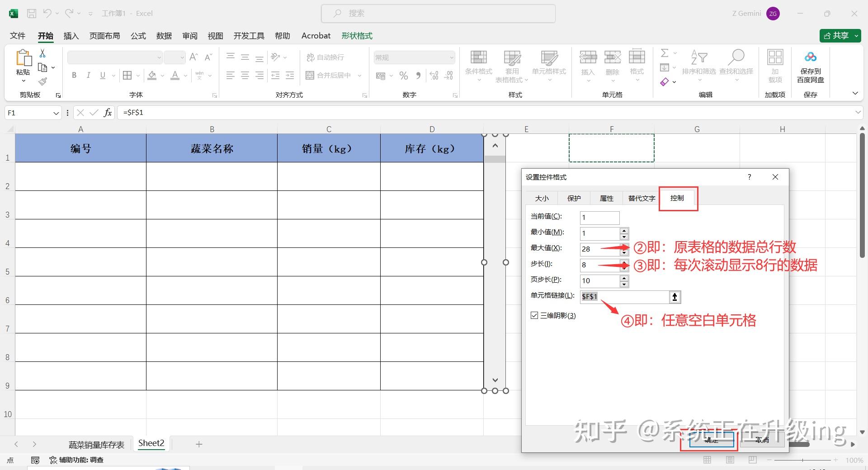Click the dialog help question mark
This screenshot has height=470, width=868.
coord(749,177)
